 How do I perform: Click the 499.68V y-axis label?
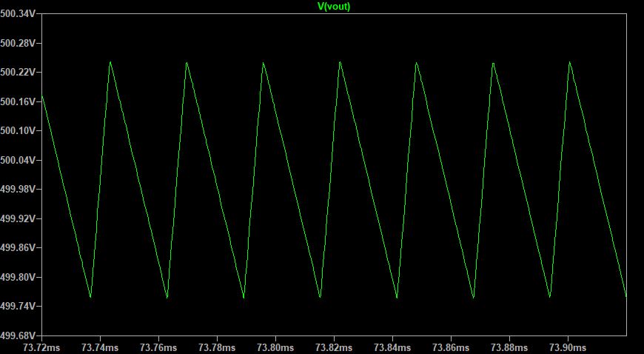click(x=18, y=335)
